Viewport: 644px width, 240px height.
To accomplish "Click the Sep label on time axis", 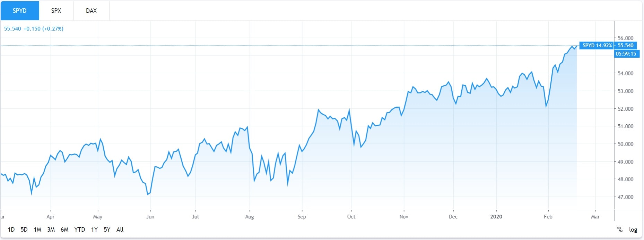I will 302,217.
